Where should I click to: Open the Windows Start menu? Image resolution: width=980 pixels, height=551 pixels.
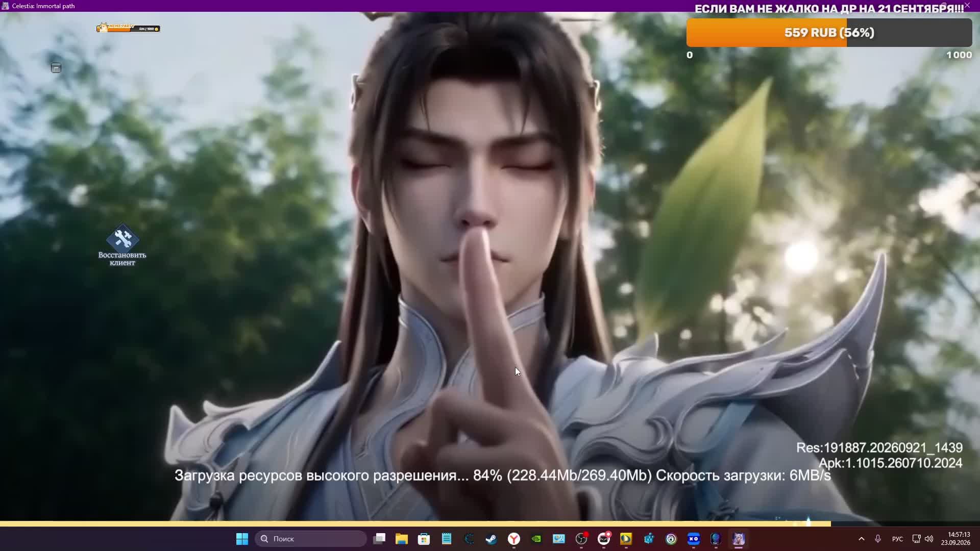(242, 539)
